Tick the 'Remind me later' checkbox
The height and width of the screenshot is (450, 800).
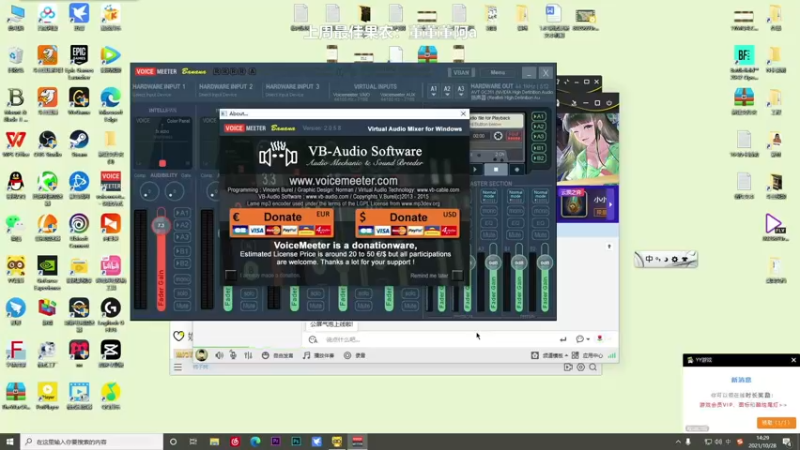457,275
